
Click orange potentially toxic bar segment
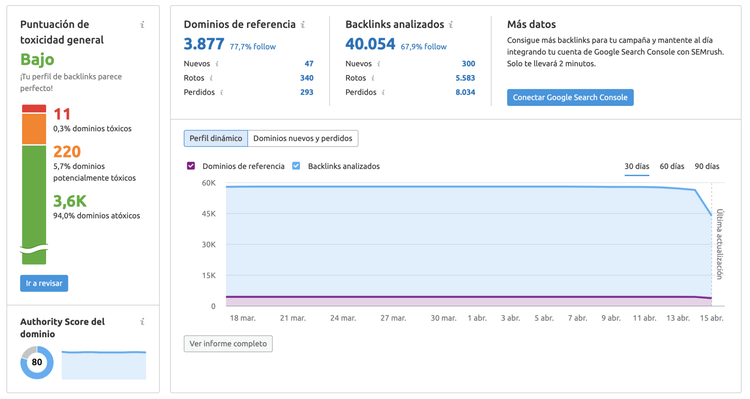coord(34,129)
